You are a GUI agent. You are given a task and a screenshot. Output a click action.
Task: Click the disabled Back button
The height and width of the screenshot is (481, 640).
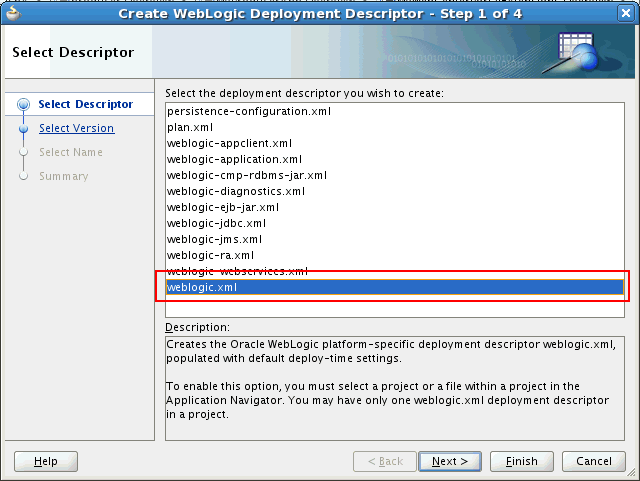(384, 461)
